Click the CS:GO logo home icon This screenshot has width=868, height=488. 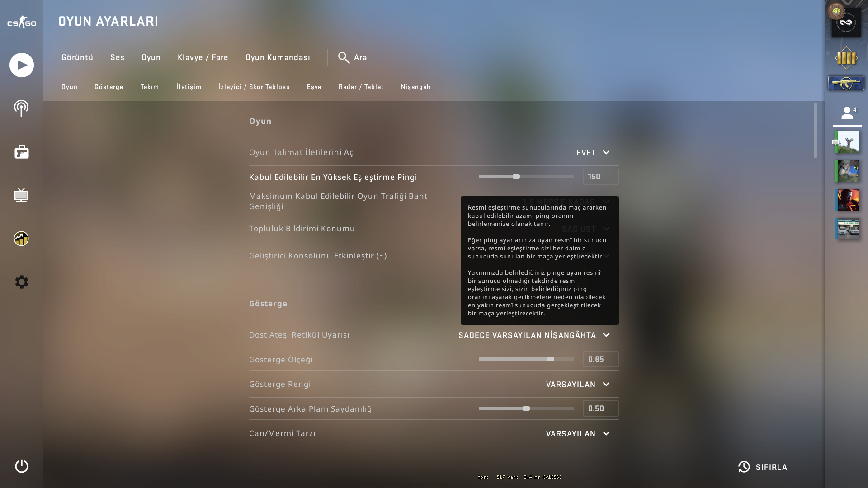pos(21,22)
